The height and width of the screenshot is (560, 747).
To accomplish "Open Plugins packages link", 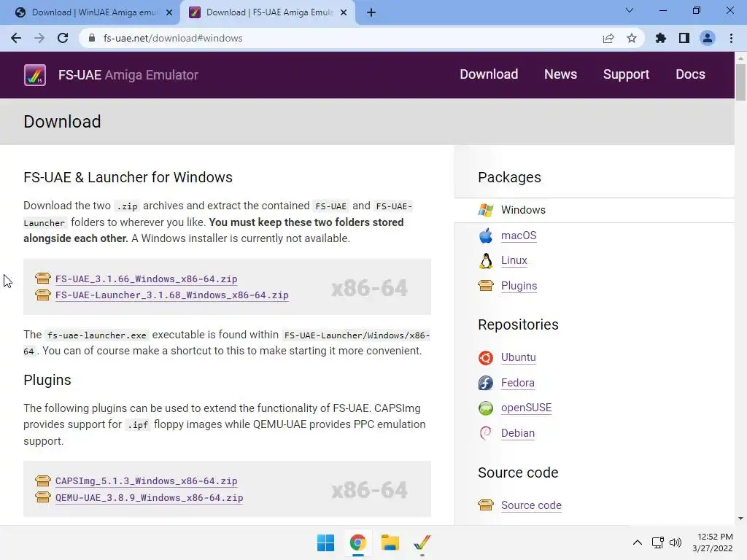I will coord(519,286).
